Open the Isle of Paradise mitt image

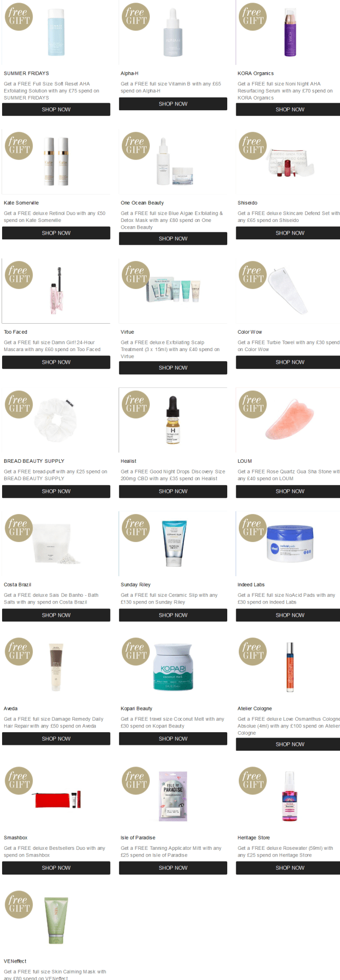[173, 796]
